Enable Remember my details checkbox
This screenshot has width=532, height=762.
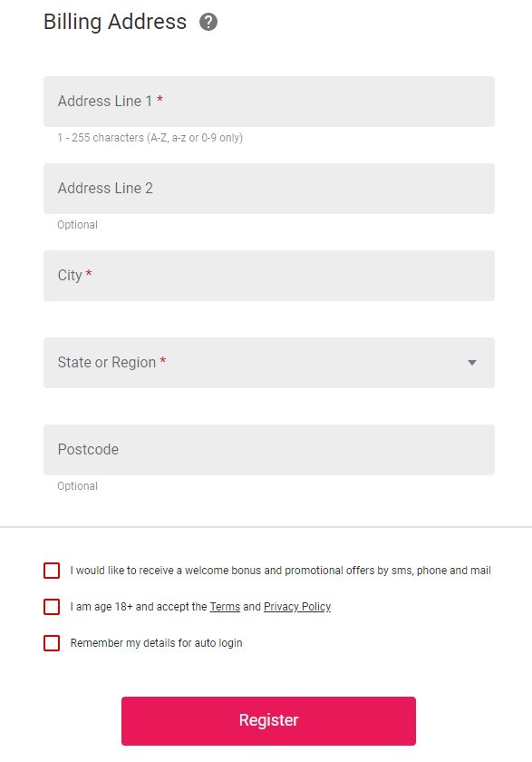coord(52,643)
